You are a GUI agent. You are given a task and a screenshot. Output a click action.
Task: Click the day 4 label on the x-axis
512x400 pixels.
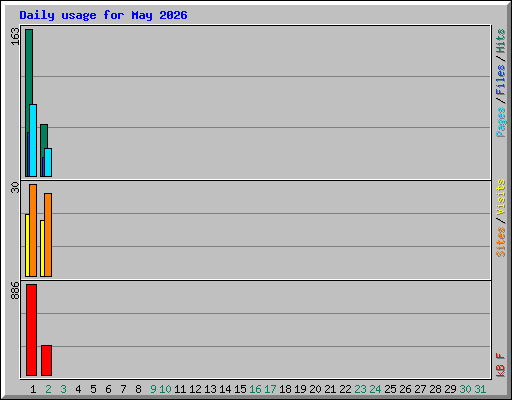tap(78, 389)
